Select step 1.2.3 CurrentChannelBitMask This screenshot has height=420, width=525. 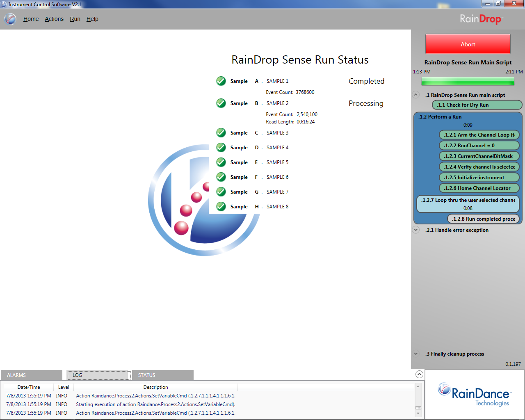pos(479,156)
